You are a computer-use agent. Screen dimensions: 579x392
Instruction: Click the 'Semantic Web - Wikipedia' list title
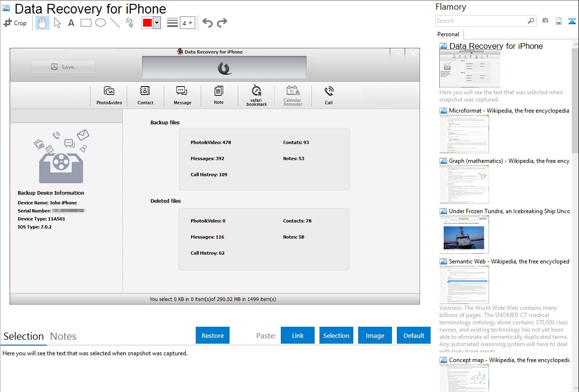[x=509, y=261]
